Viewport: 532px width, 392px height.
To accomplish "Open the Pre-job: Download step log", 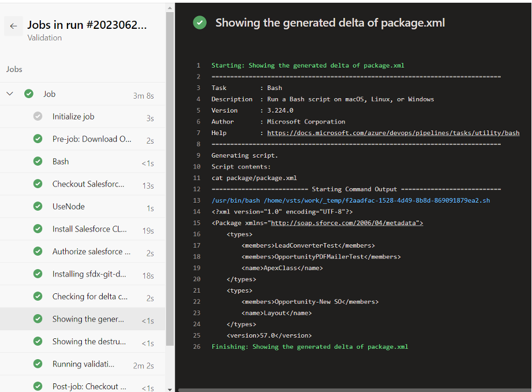I will coord(83,139).
